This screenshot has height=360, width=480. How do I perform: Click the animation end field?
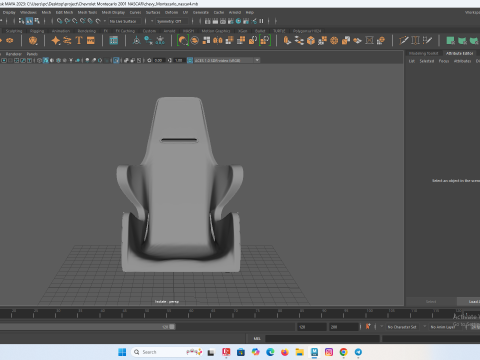click(344, 327)
